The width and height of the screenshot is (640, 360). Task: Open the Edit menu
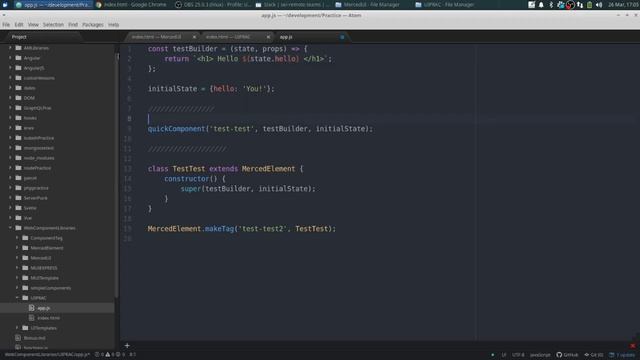(19, 25)
